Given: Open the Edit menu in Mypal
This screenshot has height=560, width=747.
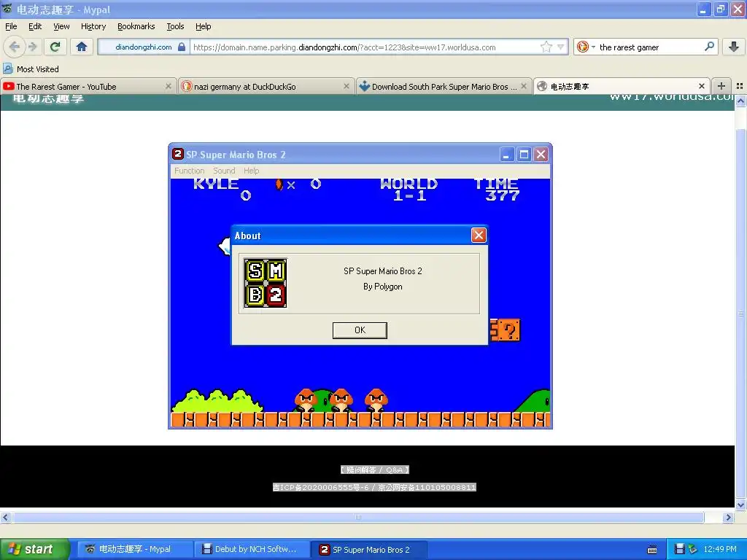Looking at the screenshot, I should tap(35, 27).
